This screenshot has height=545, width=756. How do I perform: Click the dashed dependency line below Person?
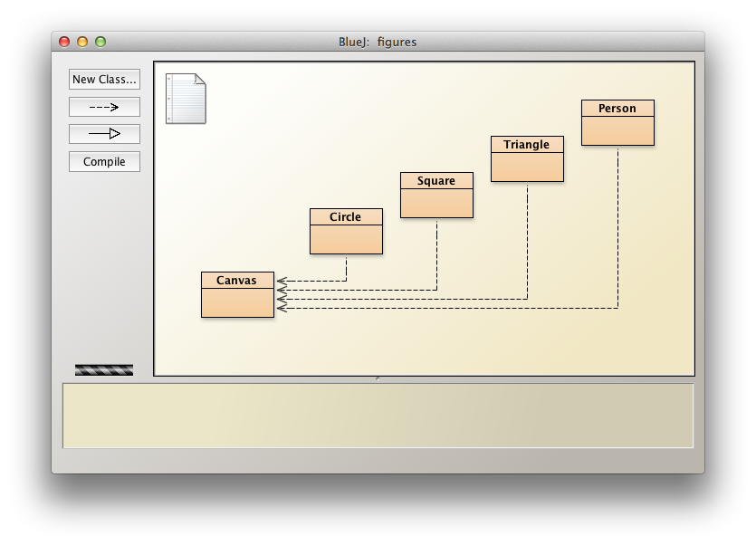pos(617,226)
